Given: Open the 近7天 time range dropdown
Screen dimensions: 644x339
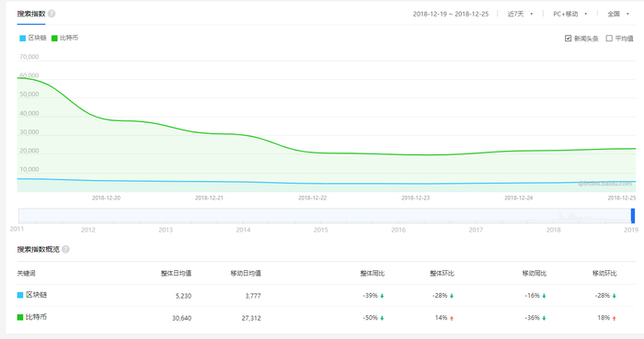Looking at the screenshot, I should tap(520, 14).
